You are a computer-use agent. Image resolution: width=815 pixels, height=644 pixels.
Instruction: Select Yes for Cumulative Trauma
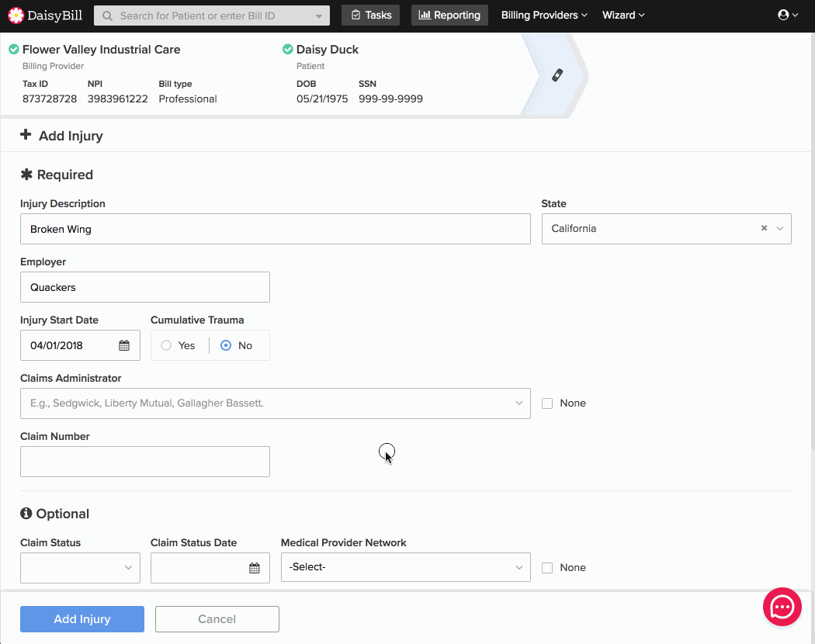pyautogui.click(x=166, y=345)
